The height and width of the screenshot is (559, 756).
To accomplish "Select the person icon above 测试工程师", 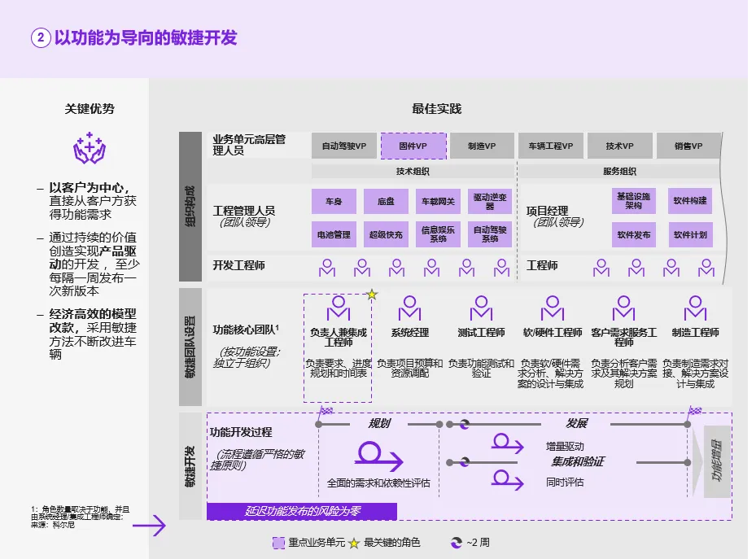I will [x=481, y=309].
